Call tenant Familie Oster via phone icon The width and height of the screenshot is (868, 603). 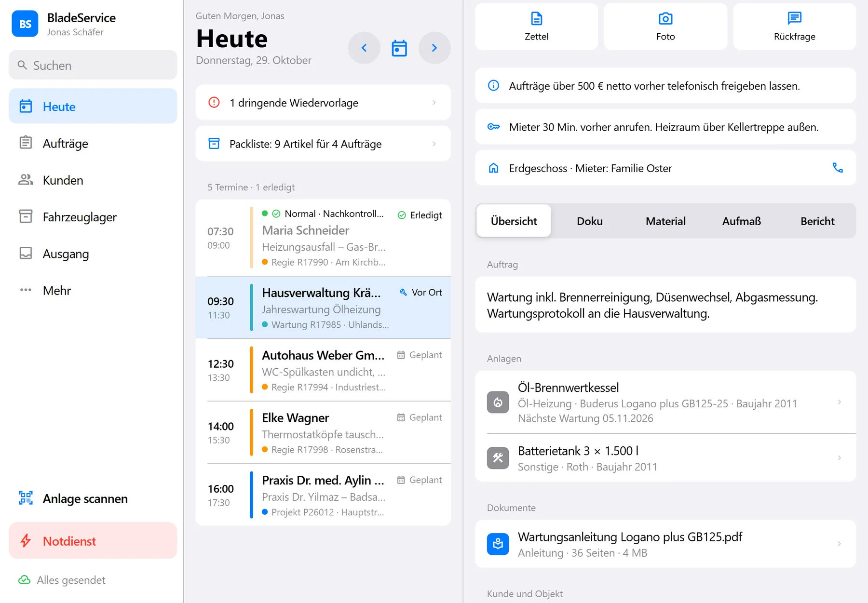coord(838,168)
